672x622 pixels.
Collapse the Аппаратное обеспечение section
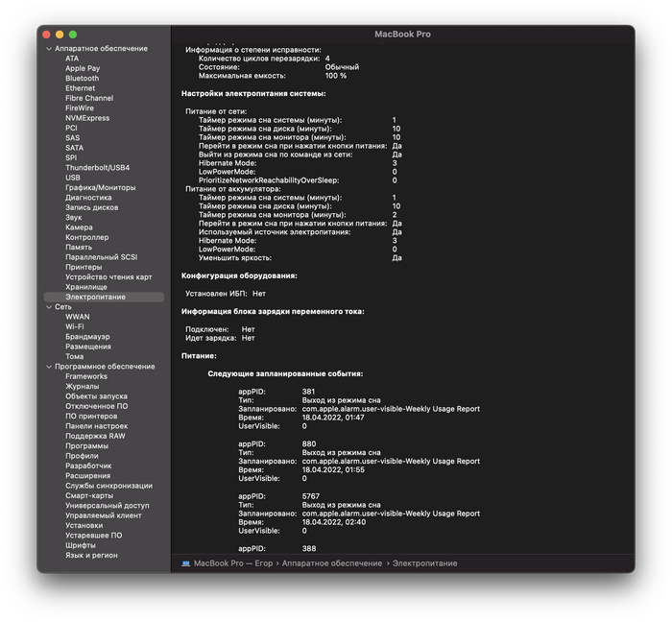49,49
